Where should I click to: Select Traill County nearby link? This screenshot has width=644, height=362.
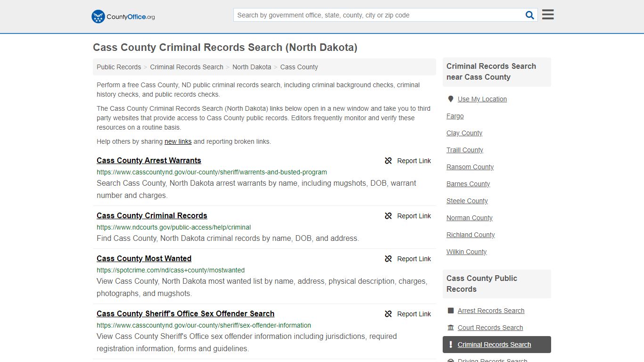click(465, 150)
